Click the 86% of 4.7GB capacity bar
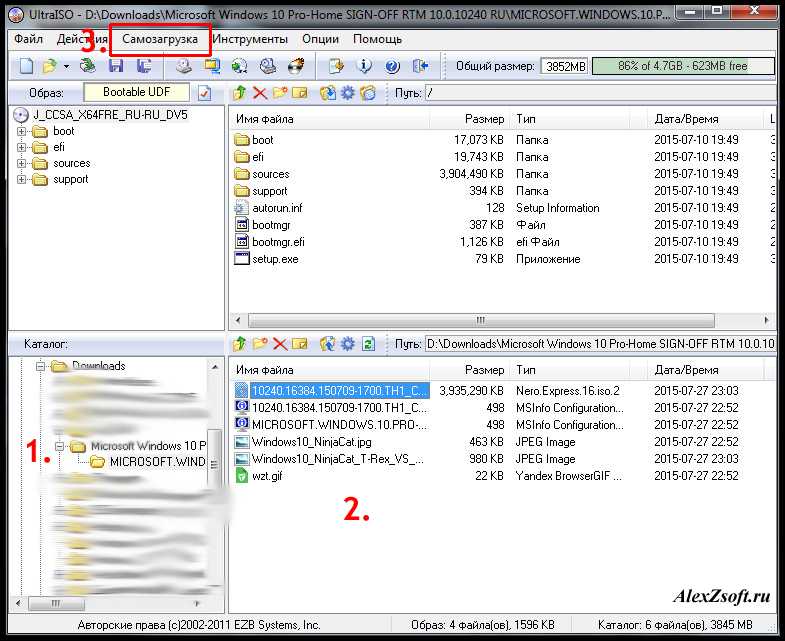Viewport: 785px width, 641px height. tap(683, 66)
